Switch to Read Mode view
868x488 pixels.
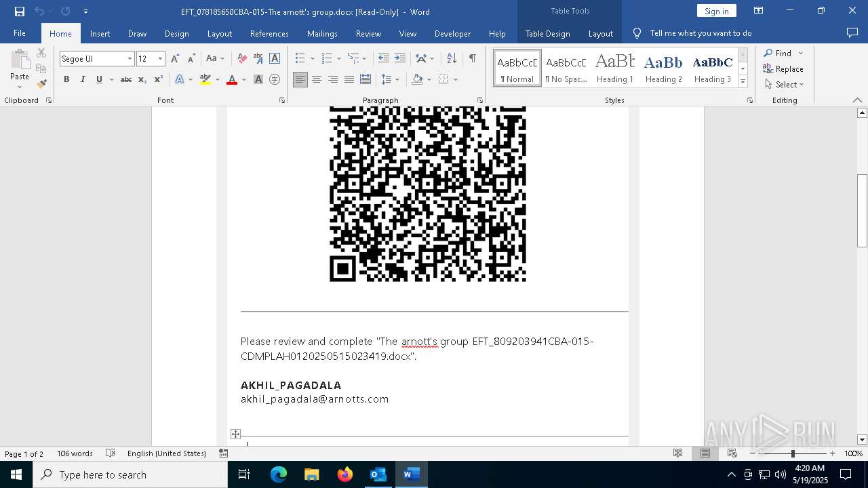point(677,453)
